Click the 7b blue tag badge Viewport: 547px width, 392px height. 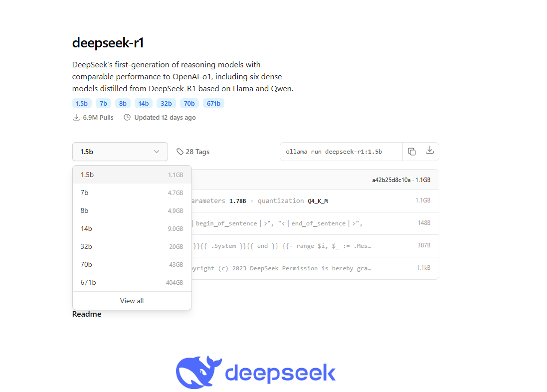pos(103,103)
